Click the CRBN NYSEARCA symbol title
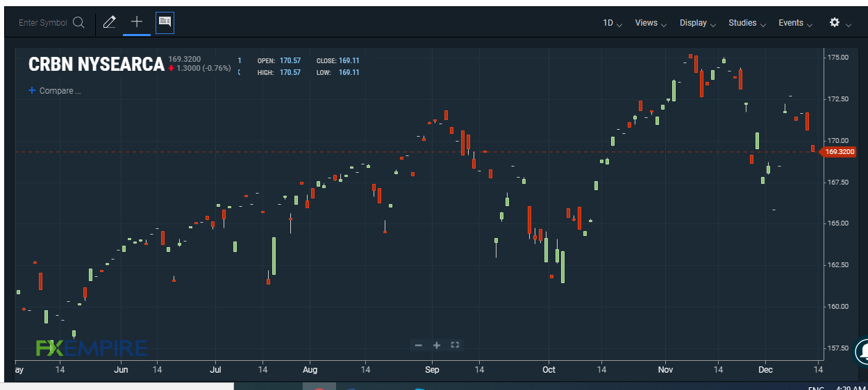868x390 pixels. [96, 65]
